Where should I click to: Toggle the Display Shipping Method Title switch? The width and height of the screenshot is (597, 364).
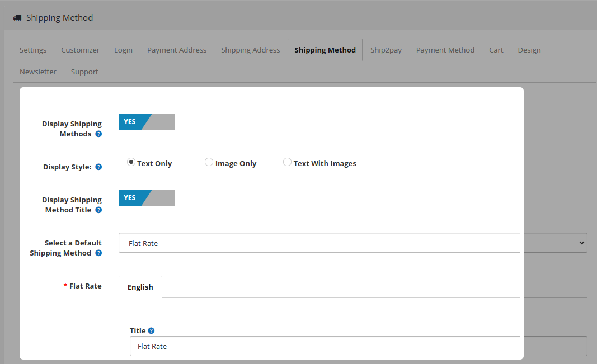pos(147,198)
